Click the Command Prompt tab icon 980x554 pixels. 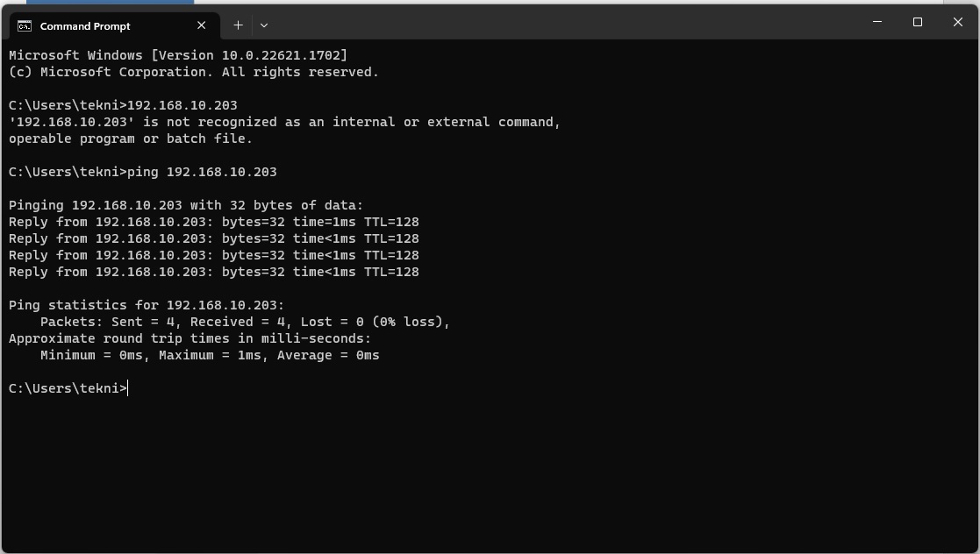tap(25, 25)
